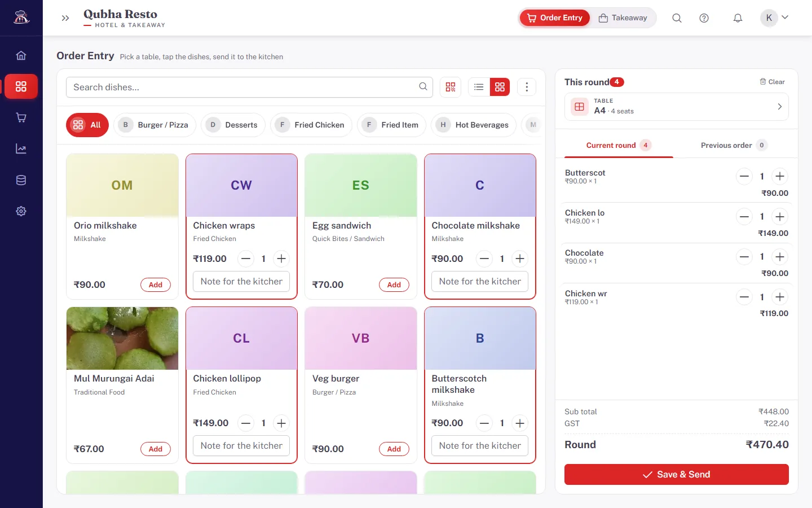Open the notifications bell
This screenshot has width=812, height=508.
[x=738, y=18]
